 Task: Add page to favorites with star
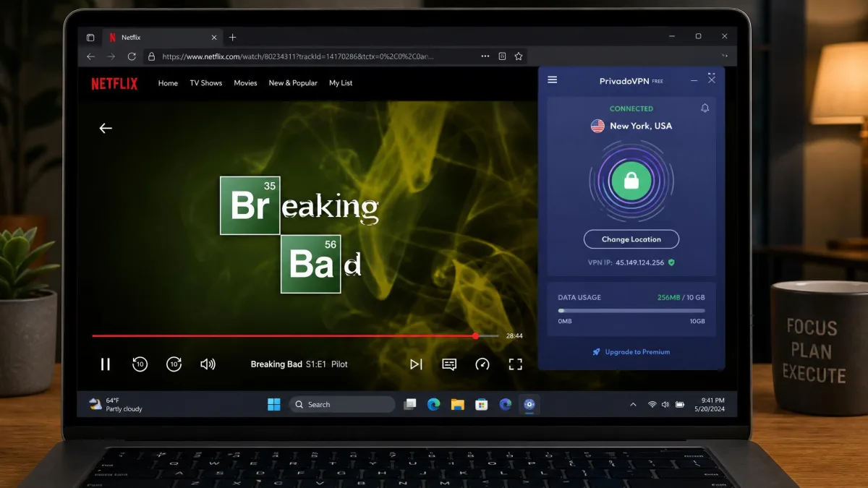point(519,56)
